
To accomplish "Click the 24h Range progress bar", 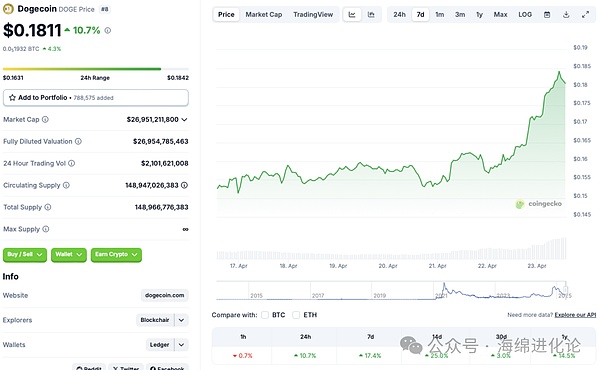I will pyautogui.click(x=96, y=69).
